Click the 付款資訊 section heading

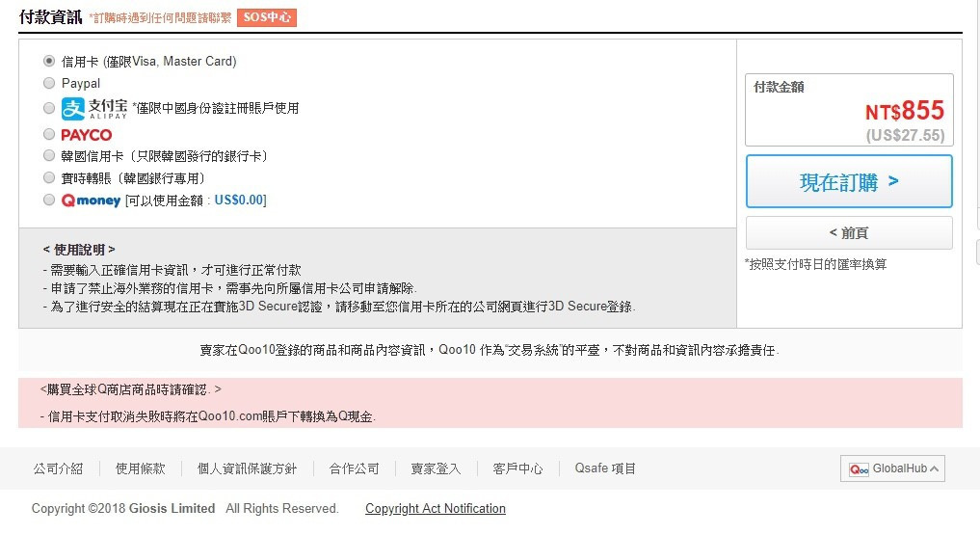(x=51, y=17)
